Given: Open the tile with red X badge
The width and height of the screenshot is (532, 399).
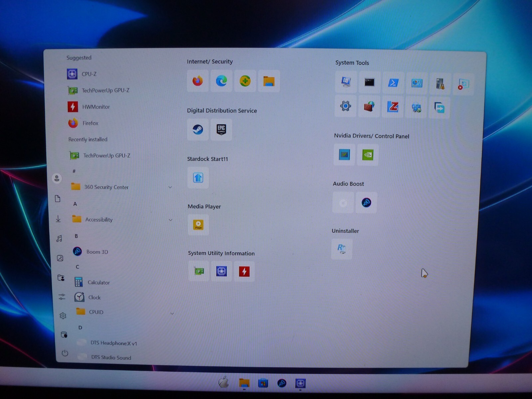Looking at the screenshot, I should point(463,84).
